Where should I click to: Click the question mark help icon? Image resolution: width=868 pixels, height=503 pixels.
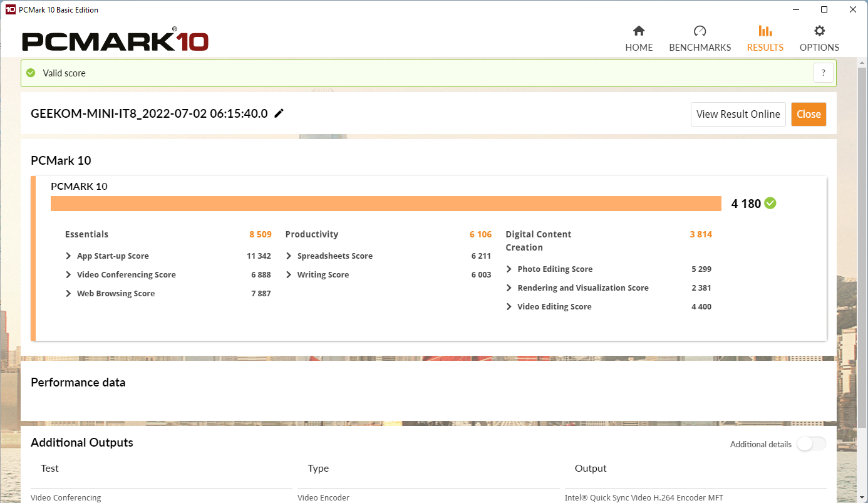click(x=824, y=73)
